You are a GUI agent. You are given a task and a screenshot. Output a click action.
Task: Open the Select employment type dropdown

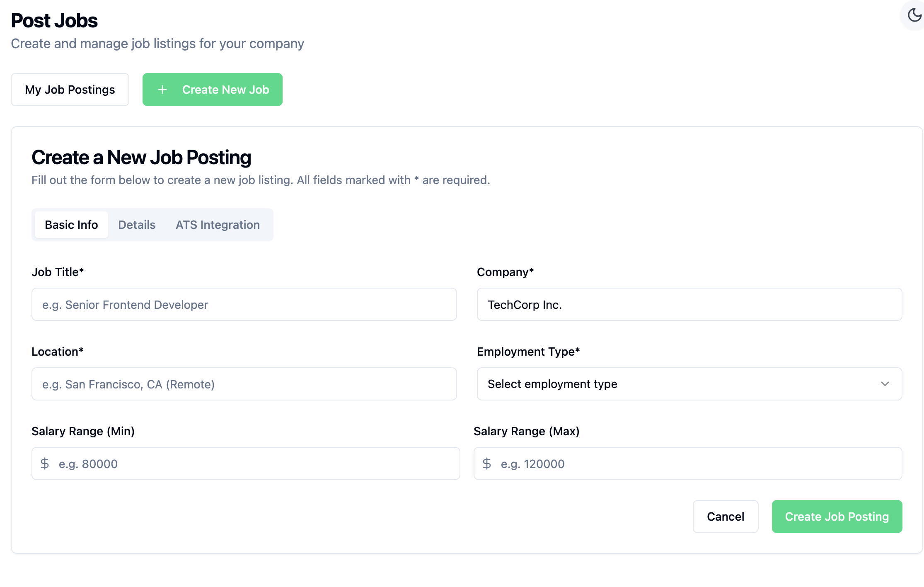point(689,384)
